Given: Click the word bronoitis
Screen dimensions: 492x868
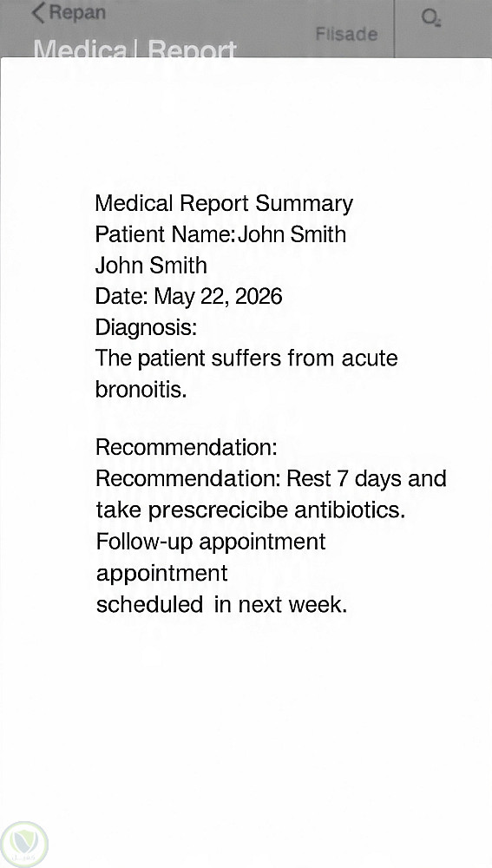Looking at the screenshot, I should tap(141, 390).
